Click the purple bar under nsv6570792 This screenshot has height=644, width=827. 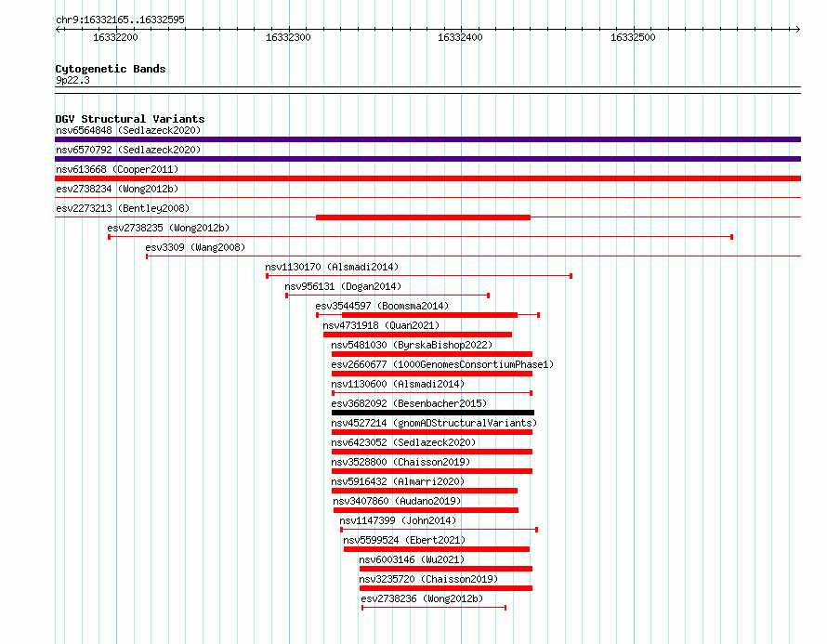pyautogui.click(x=427, y=159)
